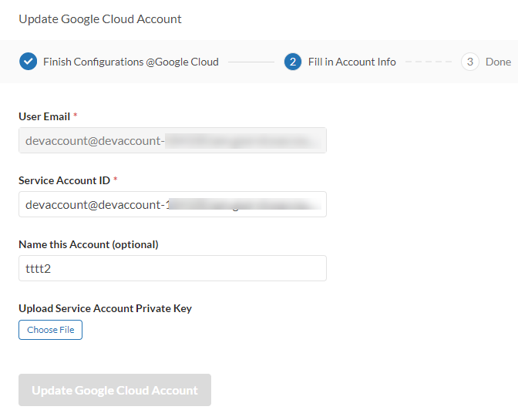Viewport: 518px width, 420px height.
Task: Click the User Email label
Action: click(44, 116)
